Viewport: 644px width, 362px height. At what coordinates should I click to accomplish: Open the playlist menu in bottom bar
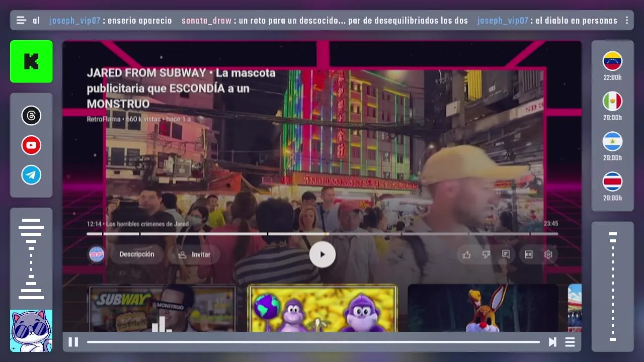[570, 342]
